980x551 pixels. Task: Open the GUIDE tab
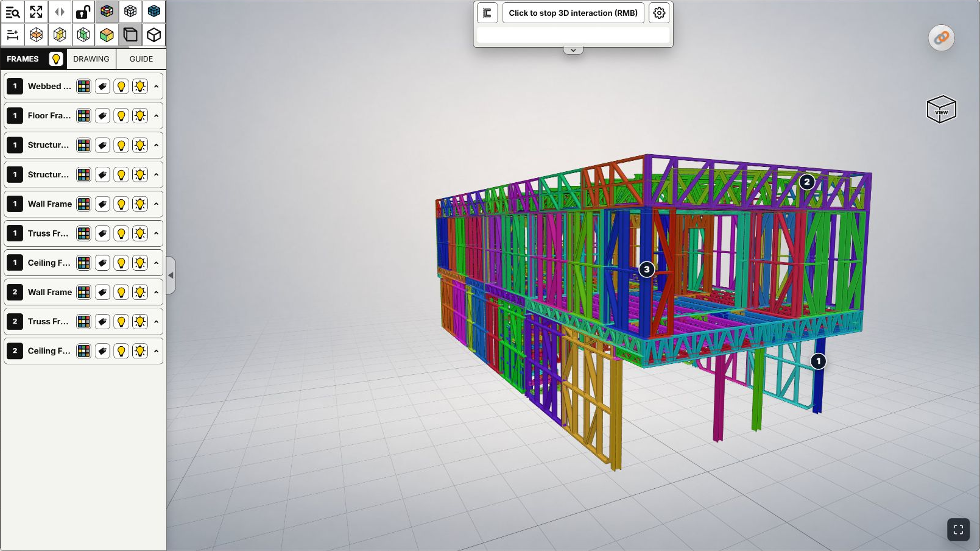(x=141, y=59)
